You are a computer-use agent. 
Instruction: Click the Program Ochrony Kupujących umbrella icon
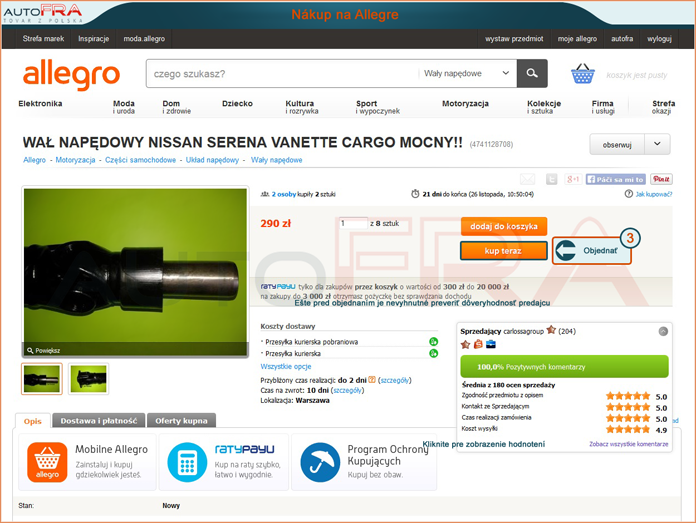pyautogui.click(x=320, y=462)
